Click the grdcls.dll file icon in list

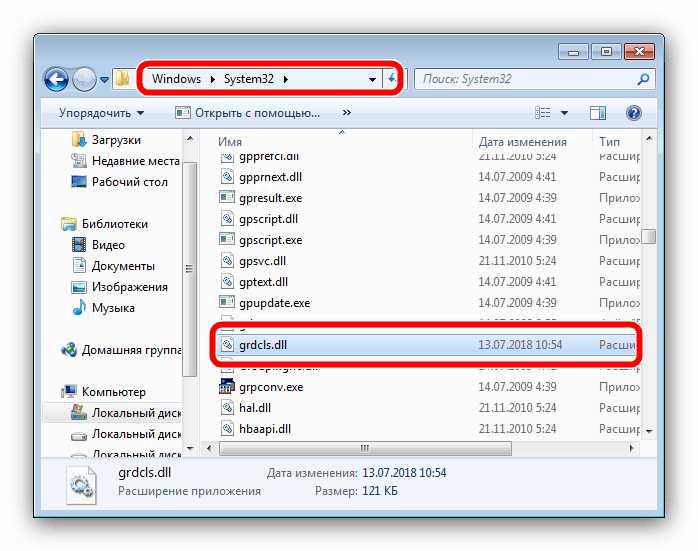click(227, 344)
